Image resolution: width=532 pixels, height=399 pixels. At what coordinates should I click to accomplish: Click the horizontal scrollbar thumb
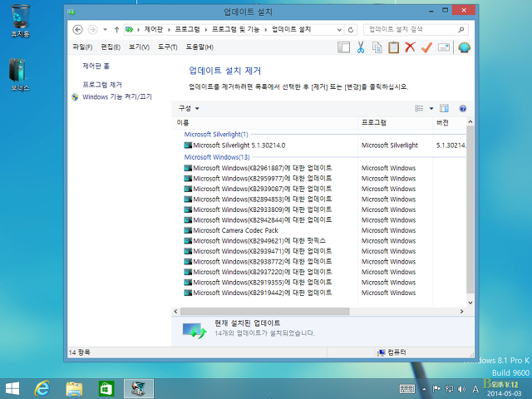265,312
